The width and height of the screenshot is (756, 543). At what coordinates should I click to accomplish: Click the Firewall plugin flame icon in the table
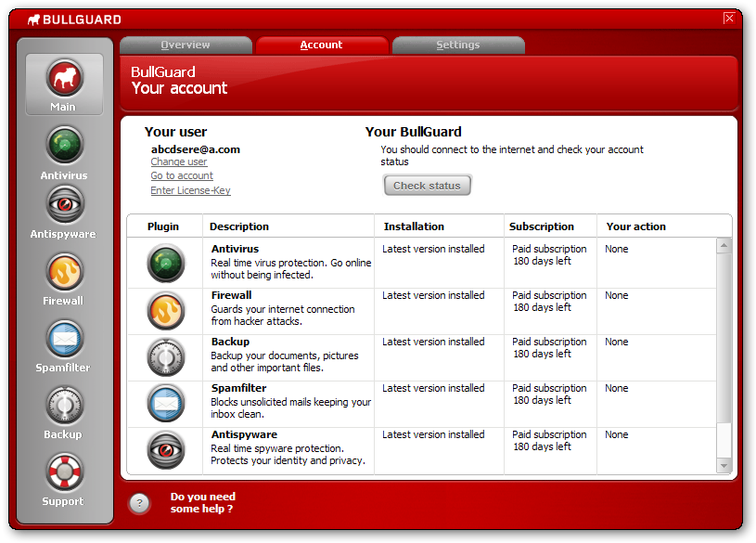pyautogui.click(x=165, y=310)
